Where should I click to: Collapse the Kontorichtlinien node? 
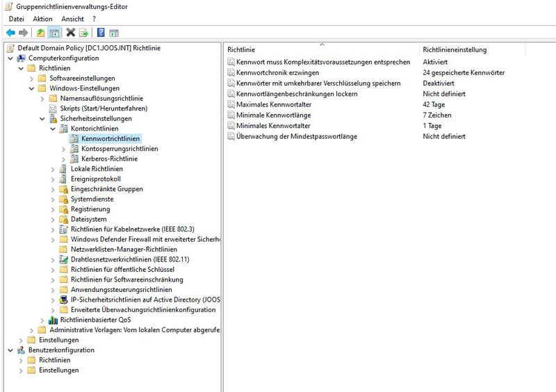point(53,129)
